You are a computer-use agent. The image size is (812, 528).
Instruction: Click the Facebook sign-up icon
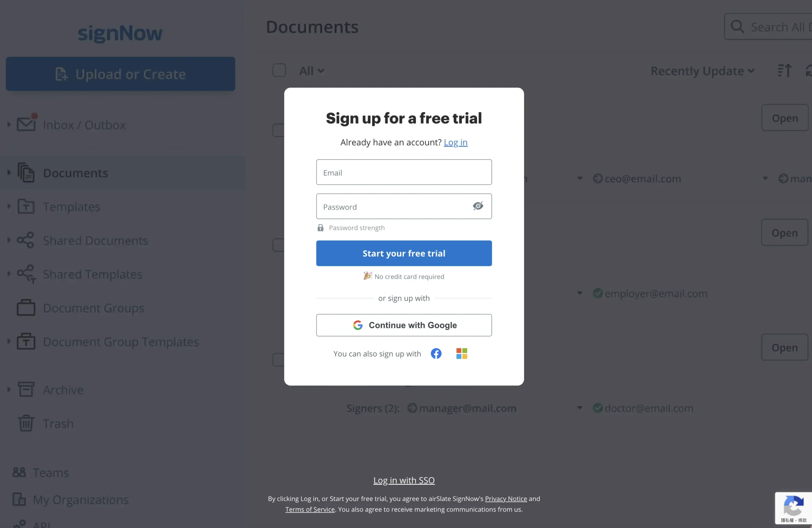[x=436, y=353]
